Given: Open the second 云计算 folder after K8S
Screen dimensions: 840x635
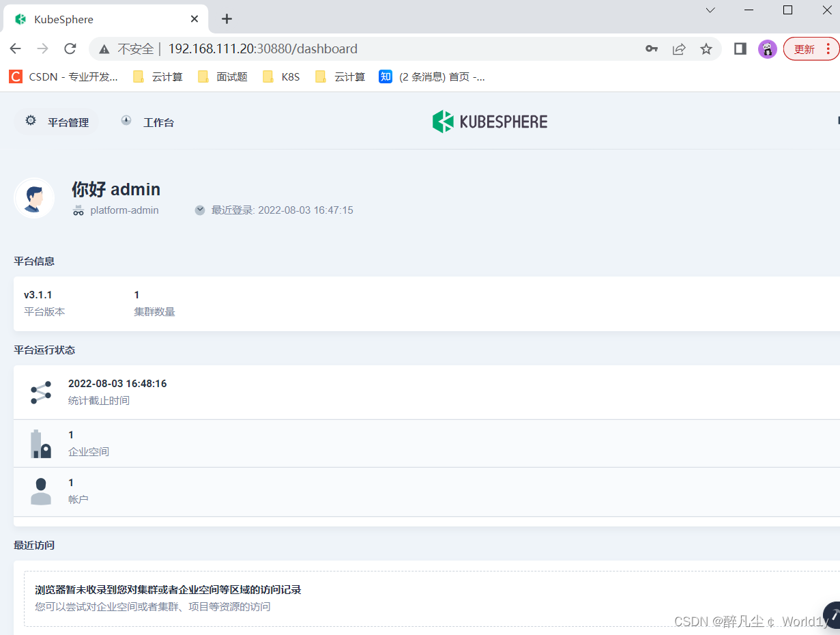Looking at the screenshot, I should click(341, 77).
